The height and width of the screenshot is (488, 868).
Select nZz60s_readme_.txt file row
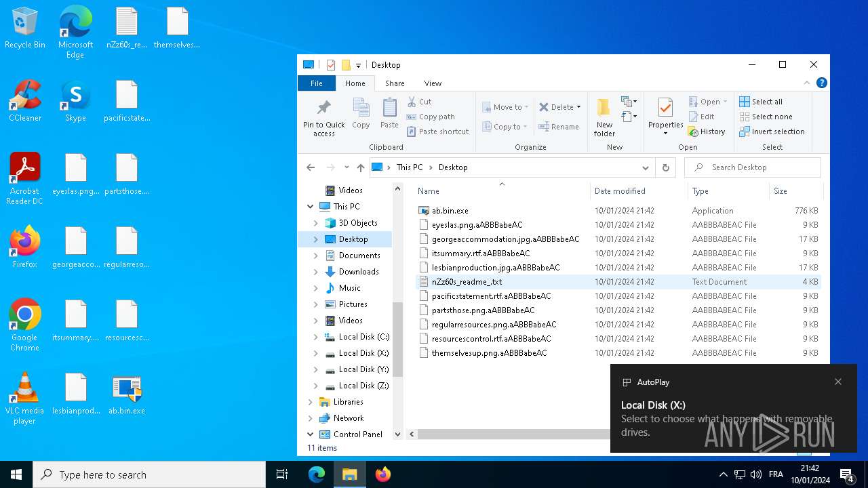pos(618,282)
